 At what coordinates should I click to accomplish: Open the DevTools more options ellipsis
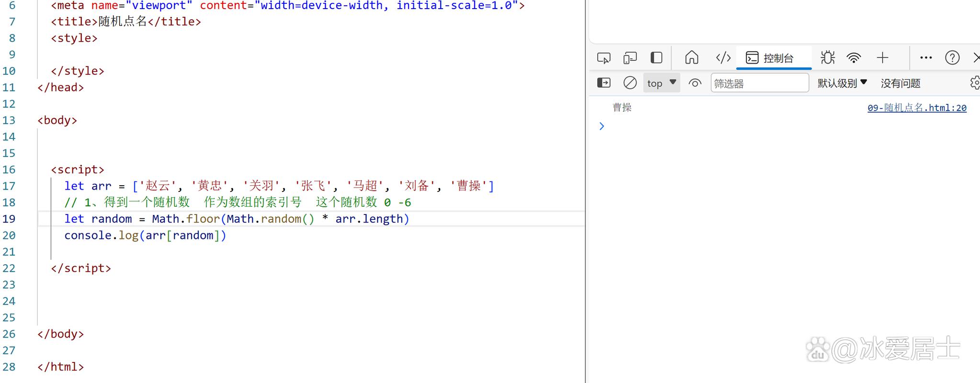click(926, 58)
